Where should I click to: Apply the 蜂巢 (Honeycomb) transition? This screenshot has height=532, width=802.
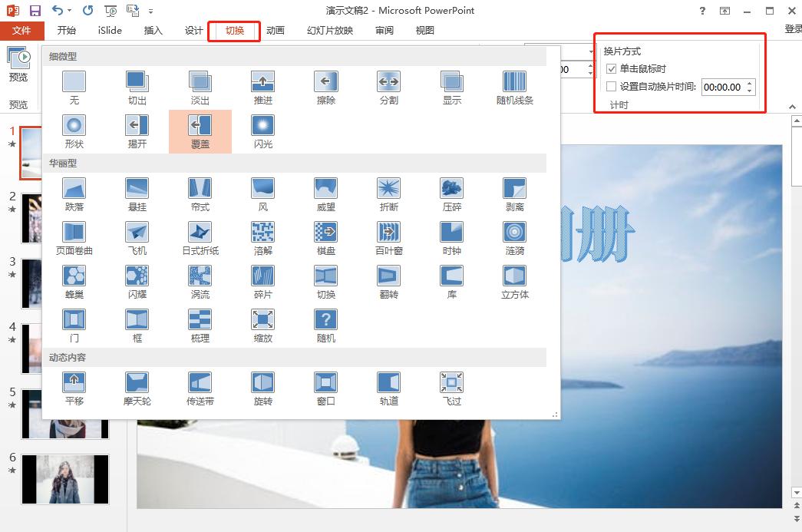pyautogui.click(x=74, y=283)
